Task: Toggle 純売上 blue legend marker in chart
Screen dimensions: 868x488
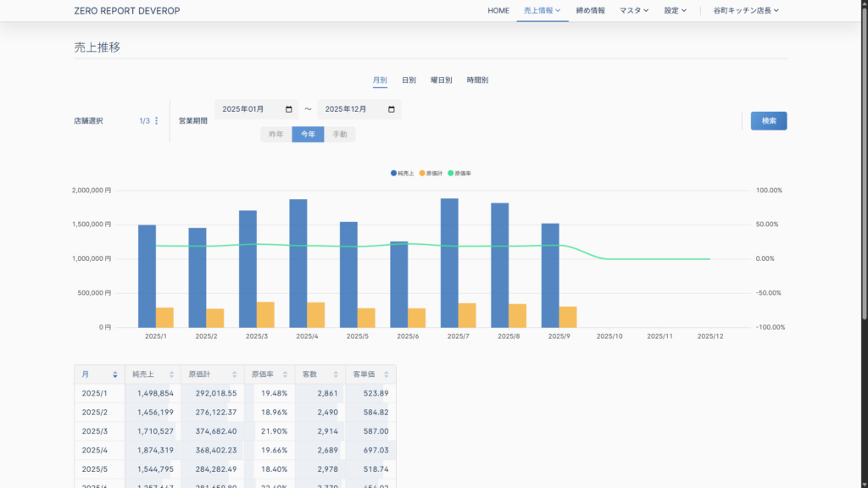Action: point(394,173)
